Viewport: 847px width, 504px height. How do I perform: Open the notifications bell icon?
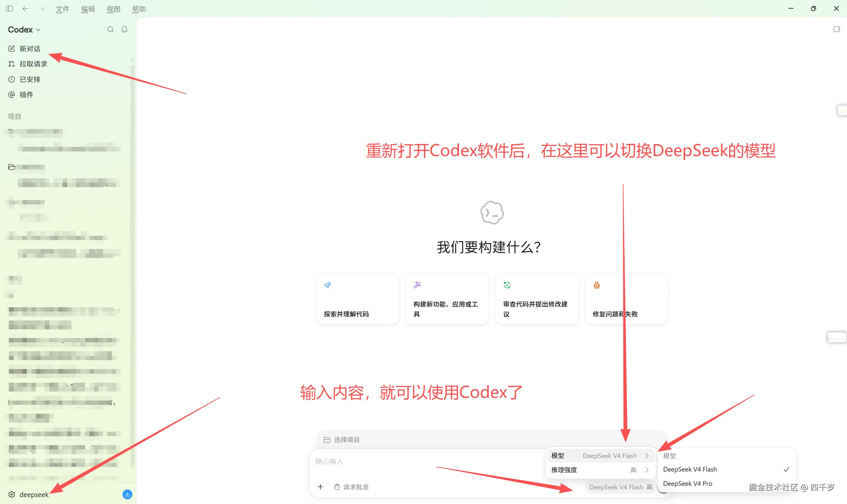click(124, 29)
